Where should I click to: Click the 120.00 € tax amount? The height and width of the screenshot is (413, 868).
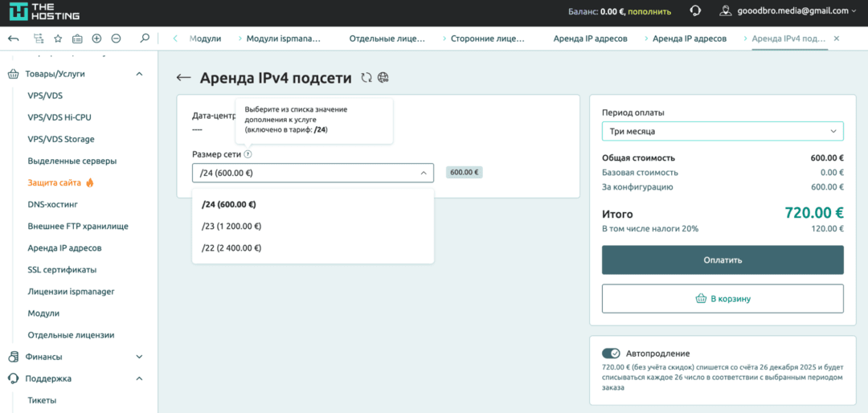pos(826,228)
